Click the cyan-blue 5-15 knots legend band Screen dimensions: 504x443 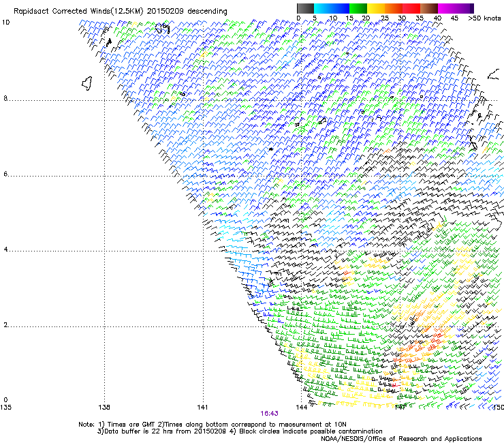point(332,8)
